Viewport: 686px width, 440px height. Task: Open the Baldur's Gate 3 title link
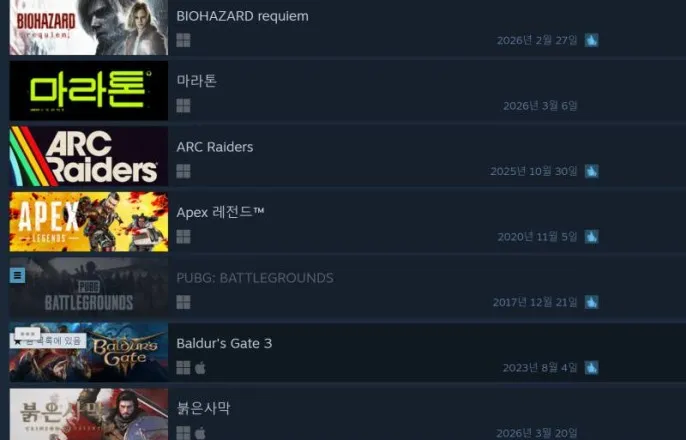[224, 343]
